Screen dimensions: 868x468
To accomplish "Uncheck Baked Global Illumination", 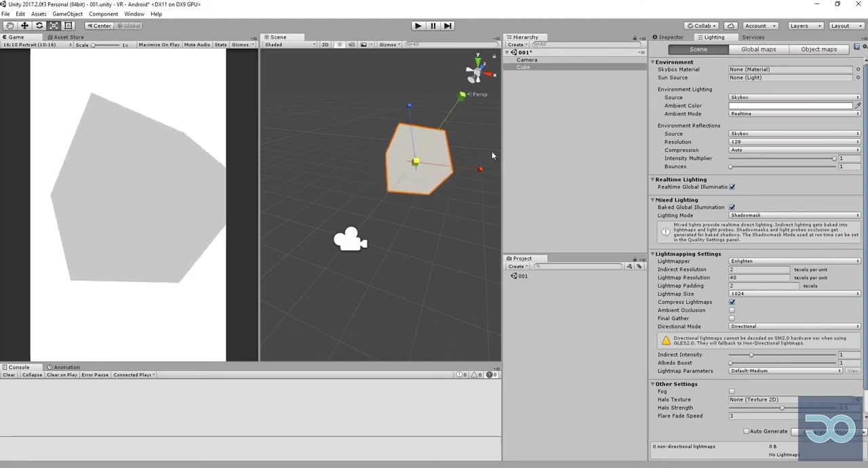I will (732, 208).
